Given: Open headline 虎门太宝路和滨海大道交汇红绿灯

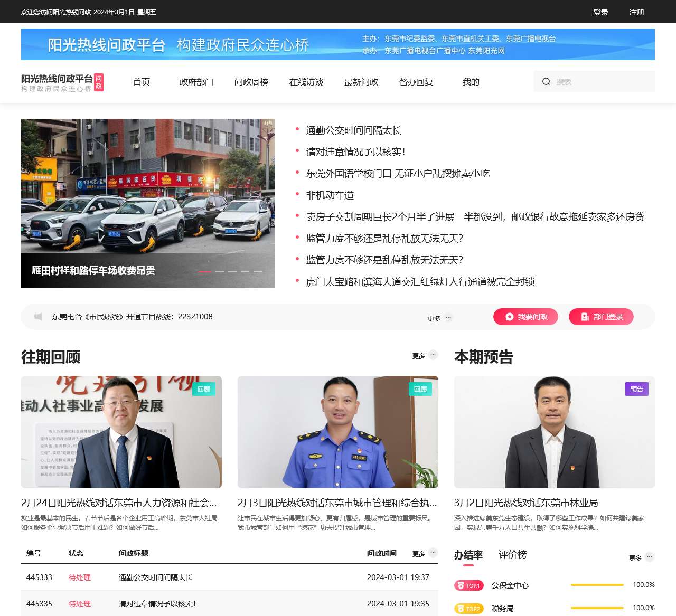Looking at the screenshot, I should point(420,282).
